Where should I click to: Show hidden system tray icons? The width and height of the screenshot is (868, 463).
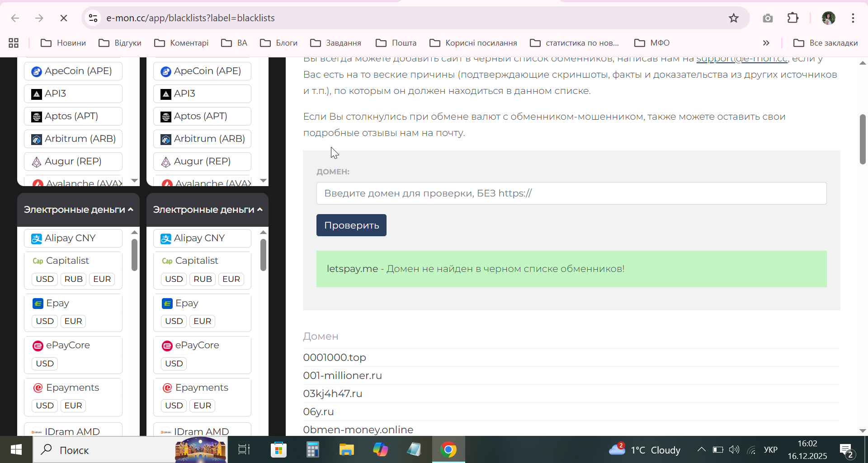click(x=701, y=449)
